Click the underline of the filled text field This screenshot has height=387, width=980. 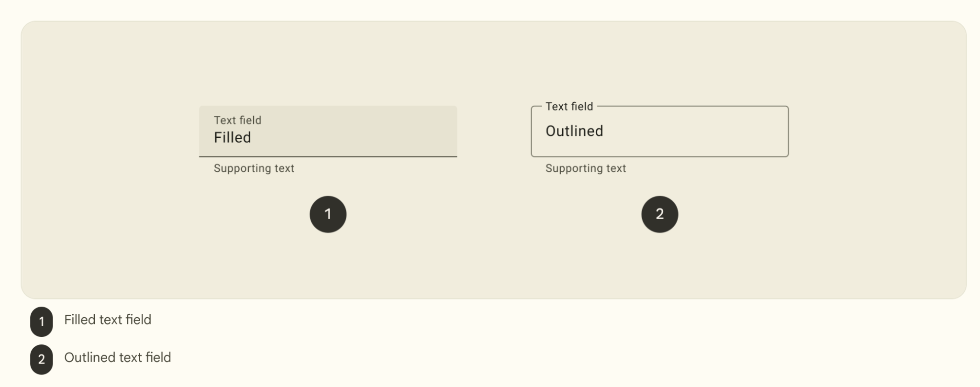tap(328, 156)
